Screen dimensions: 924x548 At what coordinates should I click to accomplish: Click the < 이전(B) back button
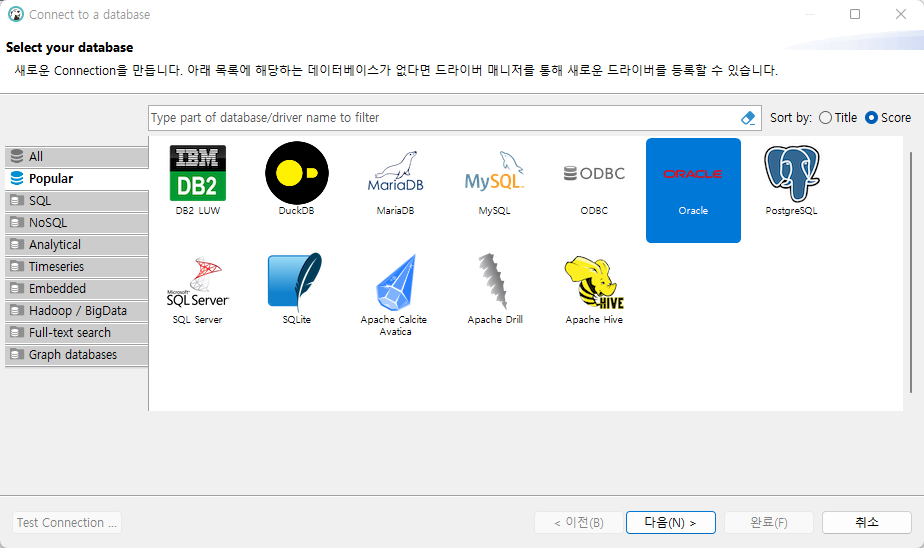(579, 523)
